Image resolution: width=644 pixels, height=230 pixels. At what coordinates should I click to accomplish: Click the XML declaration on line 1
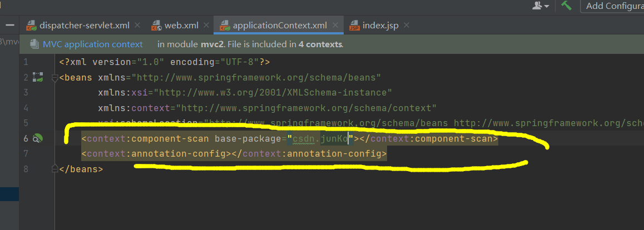(x=165, y=62)
